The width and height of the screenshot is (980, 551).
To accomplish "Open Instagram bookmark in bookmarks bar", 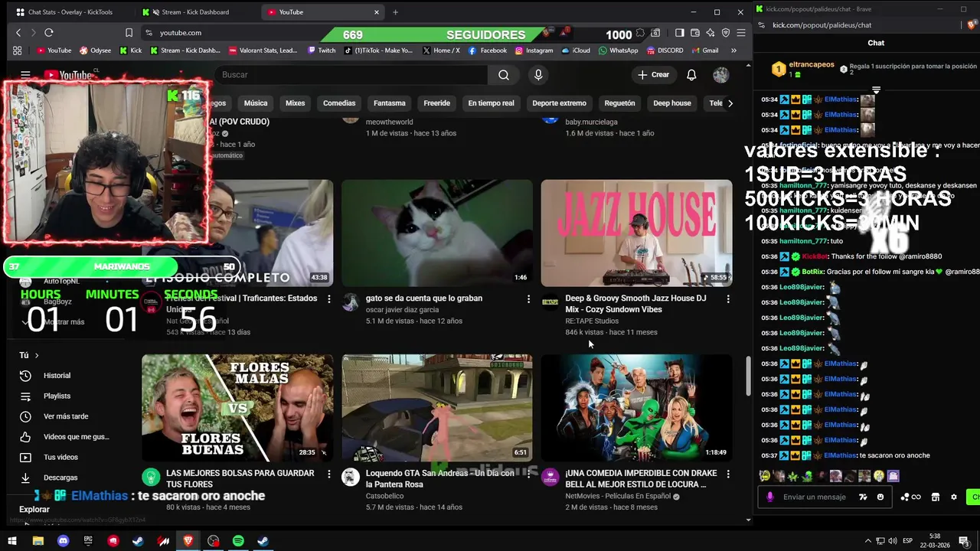I will coord(534,51).
